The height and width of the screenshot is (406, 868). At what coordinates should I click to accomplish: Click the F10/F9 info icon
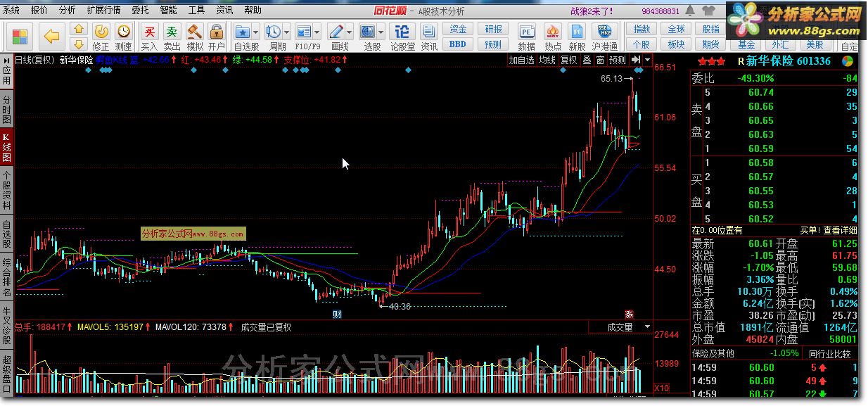tap(304, 32)
